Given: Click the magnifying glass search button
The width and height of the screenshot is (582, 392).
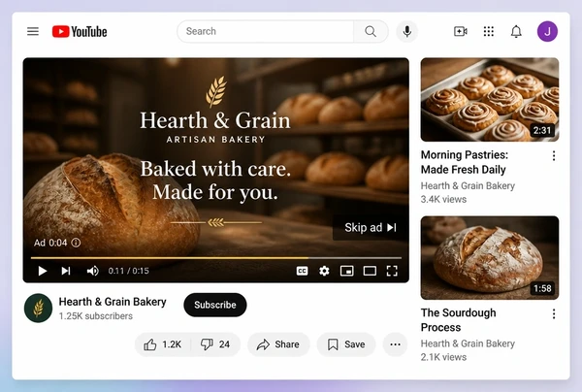Looking at the screenshot, I should pos(371,32).
